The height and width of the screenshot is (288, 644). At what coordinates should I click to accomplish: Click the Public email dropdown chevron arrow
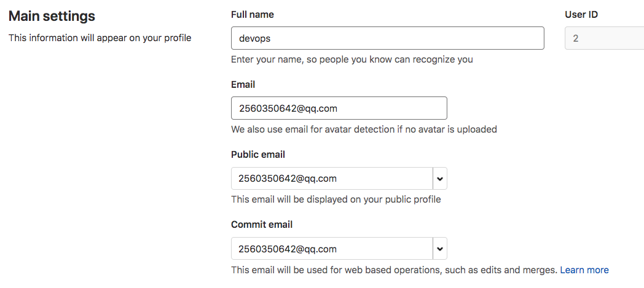(440, 179)
